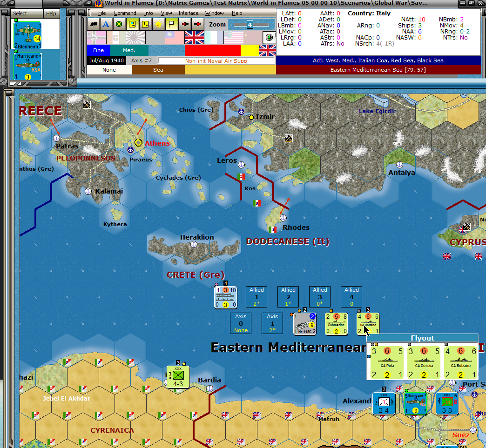The image size is (486, 448).
Task: Select the Hurricane RSA fighter in panel
Action: 27,67
